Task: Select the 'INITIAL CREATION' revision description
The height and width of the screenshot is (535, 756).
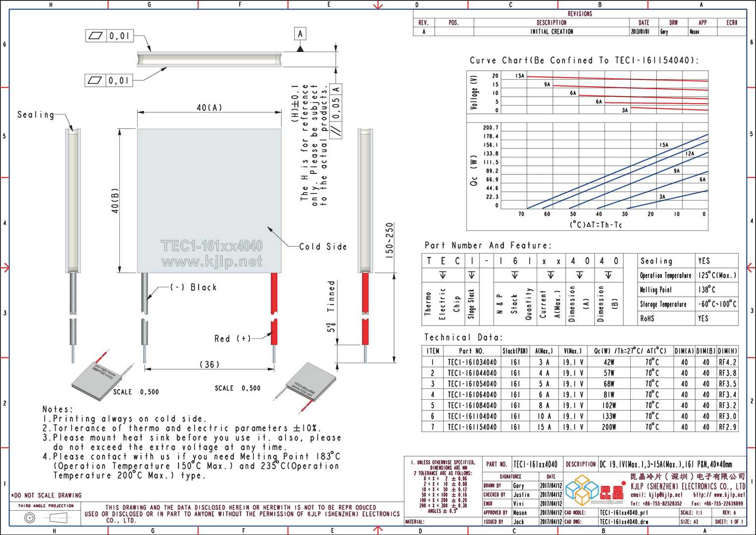Action: pyautogui.click(x=552, y=32)
